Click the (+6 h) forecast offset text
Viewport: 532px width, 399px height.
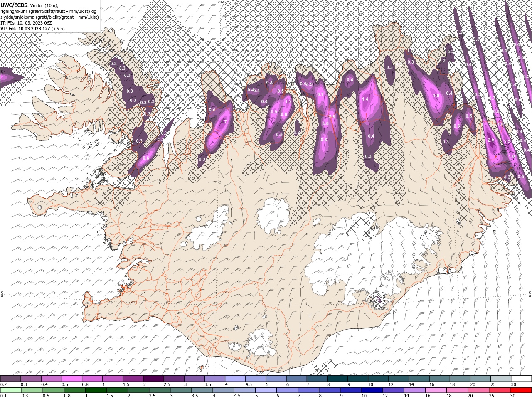click(58, 29)
